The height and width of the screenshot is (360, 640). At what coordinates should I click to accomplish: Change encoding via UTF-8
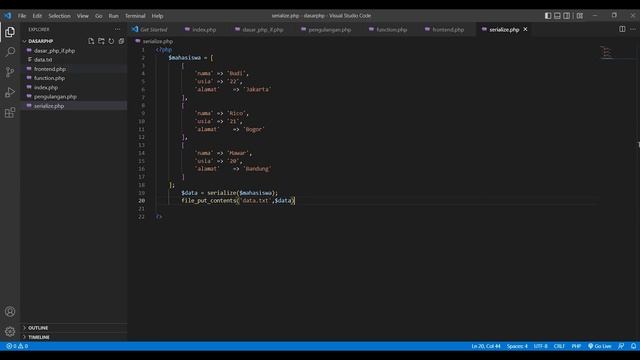point(540,346)
